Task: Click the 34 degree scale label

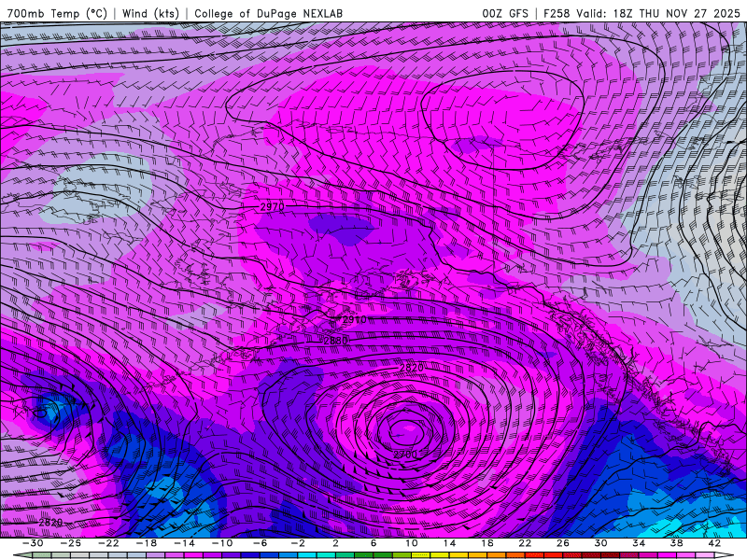Action: (x=639, y=543)
